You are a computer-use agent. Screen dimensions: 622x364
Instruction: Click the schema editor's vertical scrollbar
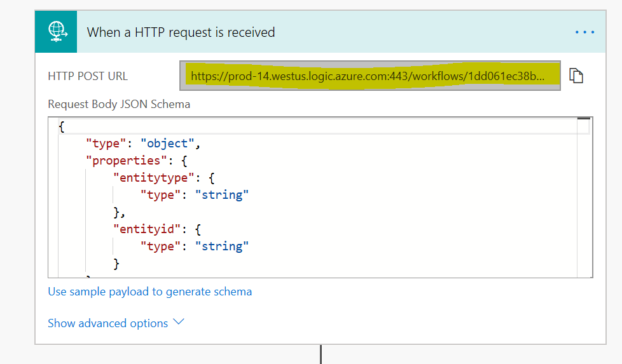tap(584, 197)
